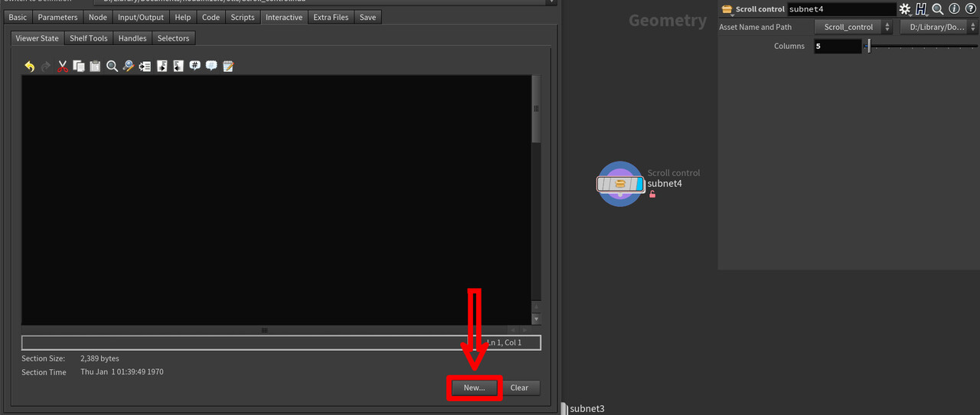
Task: Click the subnet3 node label
Action: pos(587,409)
